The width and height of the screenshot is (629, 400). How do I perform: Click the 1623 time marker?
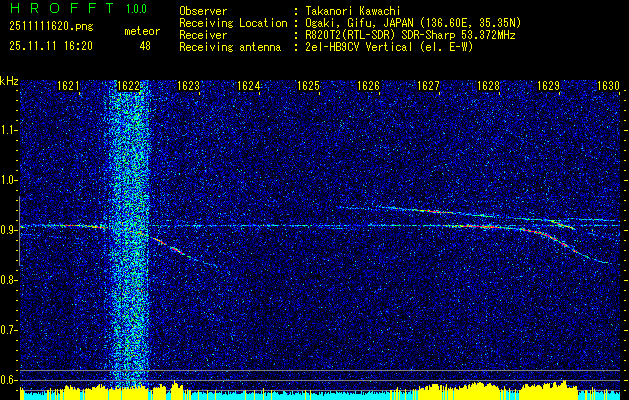(188, 86)
